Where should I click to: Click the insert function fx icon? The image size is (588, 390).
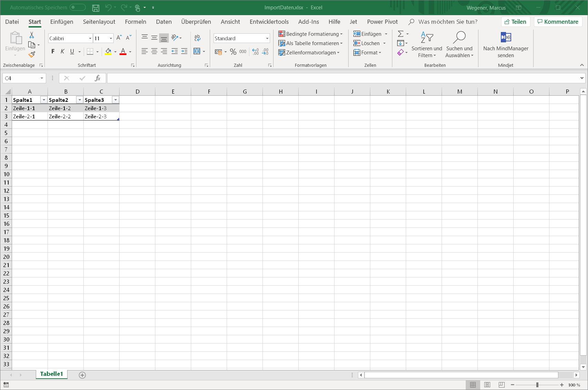point(98,78)
